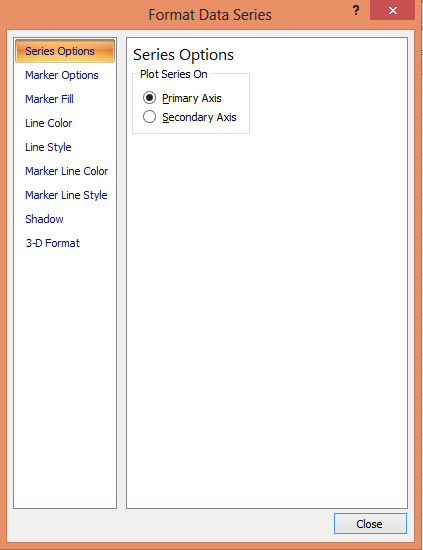Viewport: 423px width, 550px height.
Task: Open the Marker Options category
Action: tap(62, 75)
